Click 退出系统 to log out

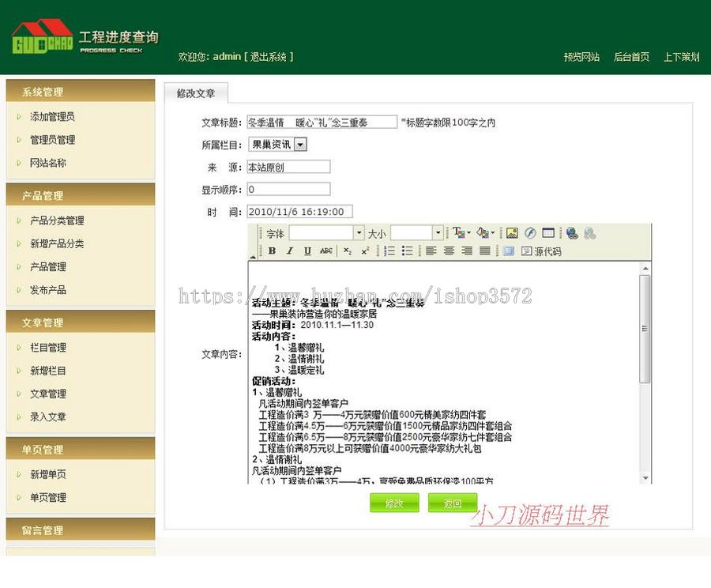pyautogui.click(x=268, y=57)
